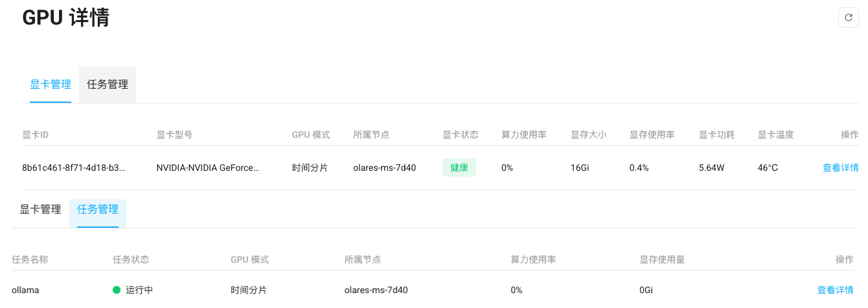This screenshot has height=308, width=868.
Task: Open 查看详情 for the ollama task
Action: click(x=835, y=290)
